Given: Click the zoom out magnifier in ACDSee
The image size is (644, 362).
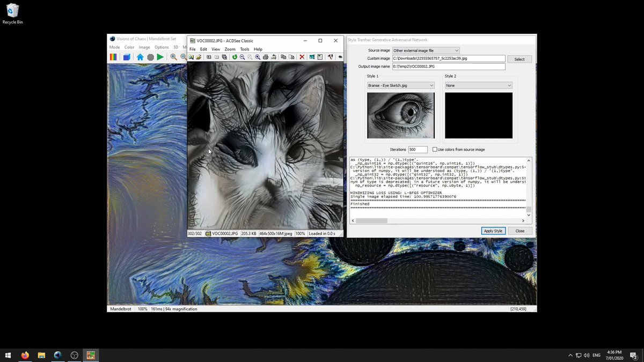Looking at the screenshot, I should 242,57.
